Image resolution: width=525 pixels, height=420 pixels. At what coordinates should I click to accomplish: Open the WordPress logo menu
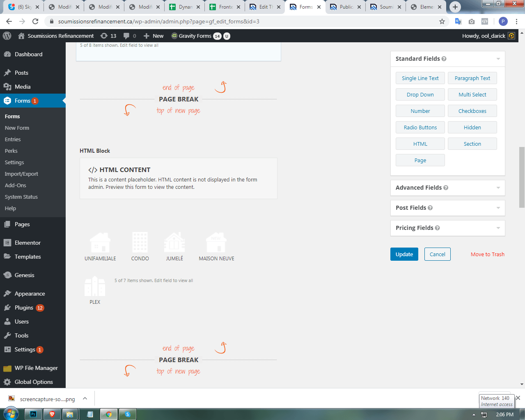coord(7,36)
